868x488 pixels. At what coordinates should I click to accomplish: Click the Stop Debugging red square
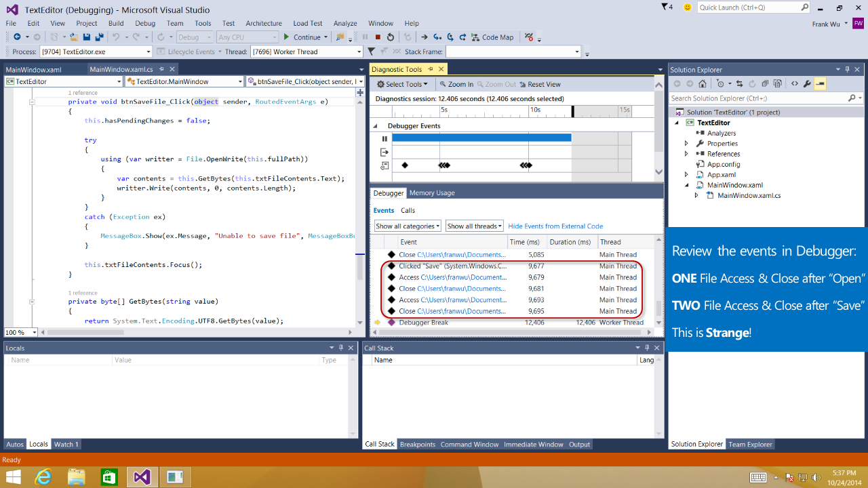pyautogui.click(x=378, y=37)
